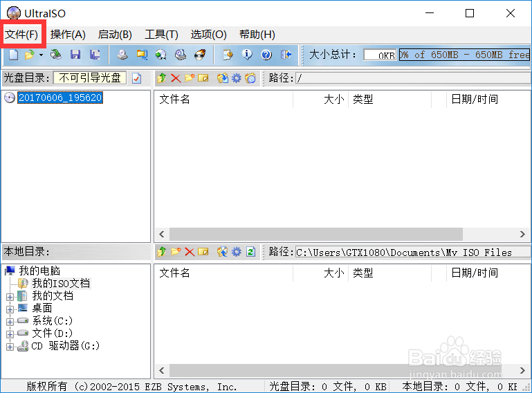Image resolution: width=532 pixels, height=393 pixels.
Task: Click the blue information bubble icon
Action: [247, 55]
